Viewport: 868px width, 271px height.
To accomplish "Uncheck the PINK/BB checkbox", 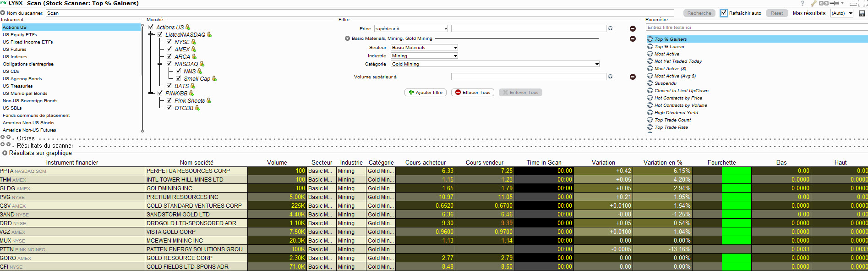I will tap(160, 93).
